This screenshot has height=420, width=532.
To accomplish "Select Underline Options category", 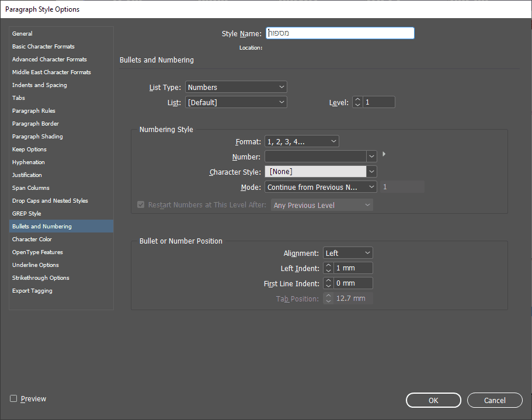I will pyautogui.click(x=61, y=265).
